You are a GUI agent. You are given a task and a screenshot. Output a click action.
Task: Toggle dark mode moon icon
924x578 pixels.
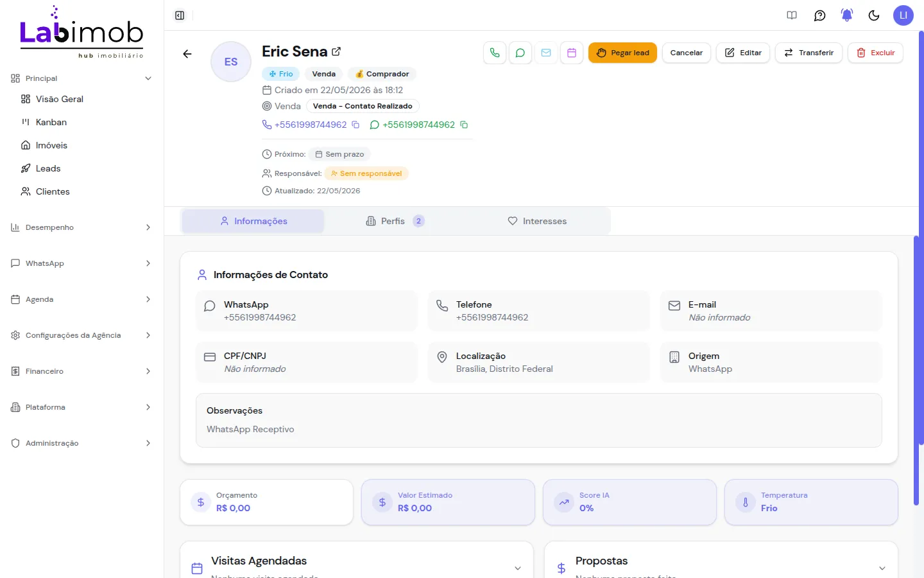tap(874, 15)
